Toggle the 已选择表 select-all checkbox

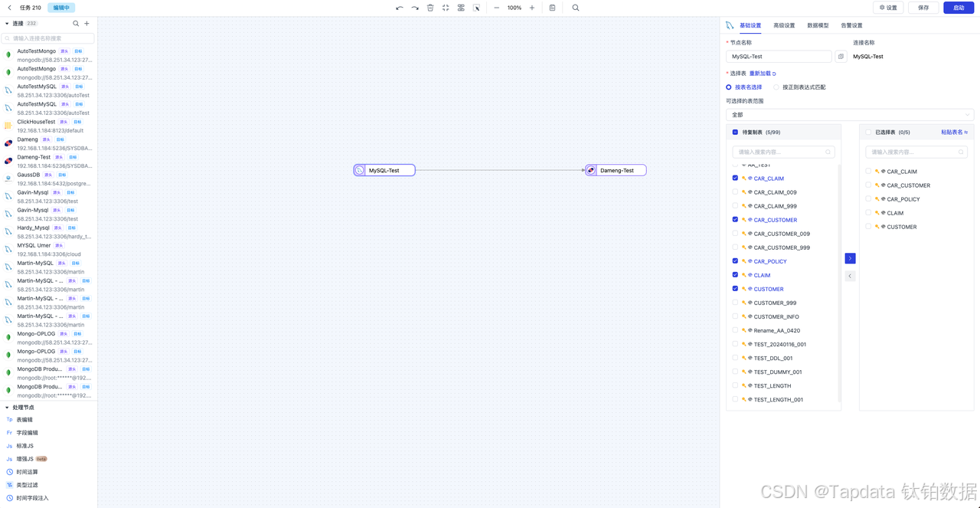point(868,132)
